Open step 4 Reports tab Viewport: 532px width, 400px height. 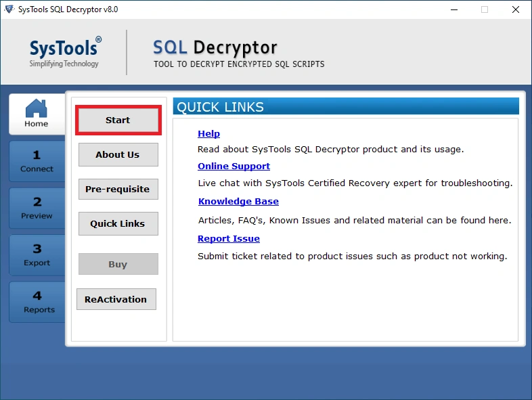(37, 302)
